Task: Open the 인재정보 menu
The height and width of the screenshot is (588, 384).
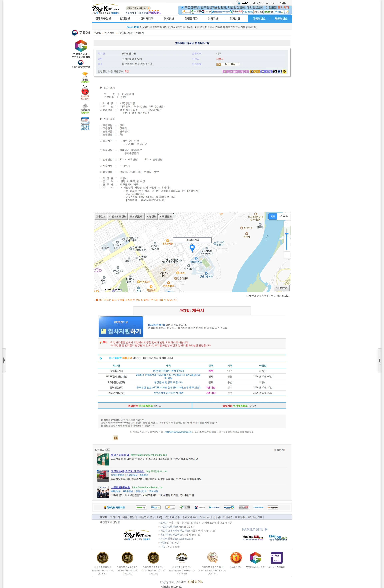Action: (x=125, y=19)
